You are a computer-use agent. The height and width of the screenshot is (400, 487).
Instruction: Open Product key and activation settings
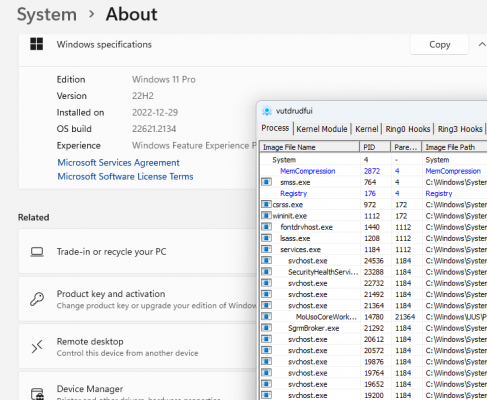[x=138, y=299]
